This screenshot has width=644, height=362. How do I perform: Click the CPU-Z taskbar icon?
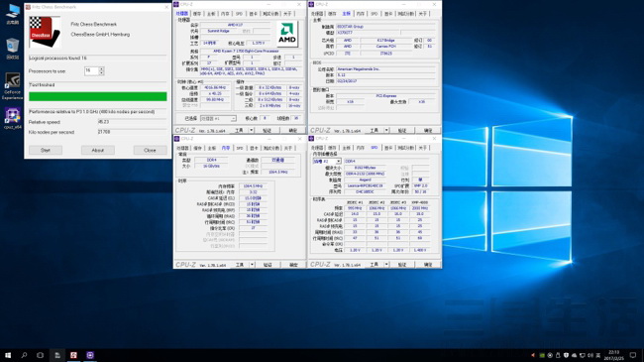90,355
